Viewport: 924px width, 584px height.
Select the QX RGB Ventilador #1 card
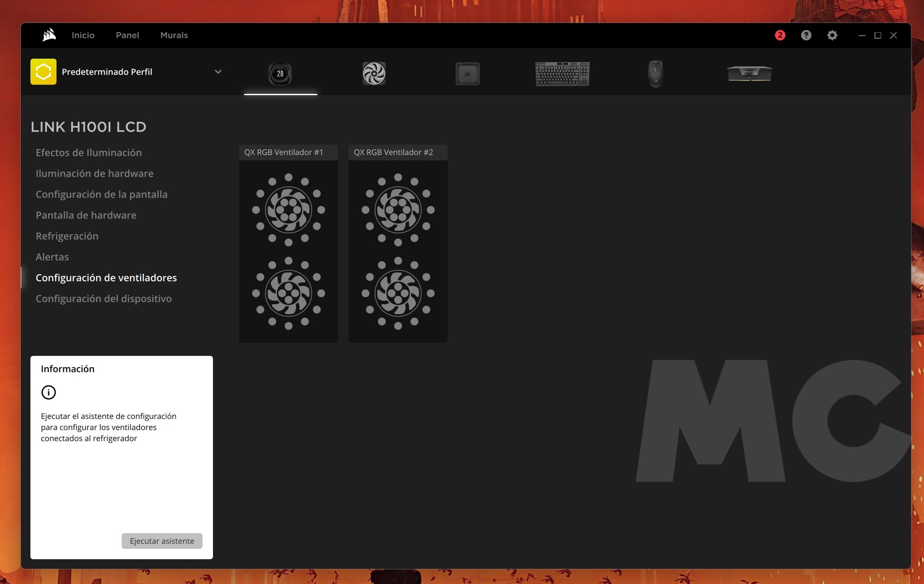tap(289, 243)
